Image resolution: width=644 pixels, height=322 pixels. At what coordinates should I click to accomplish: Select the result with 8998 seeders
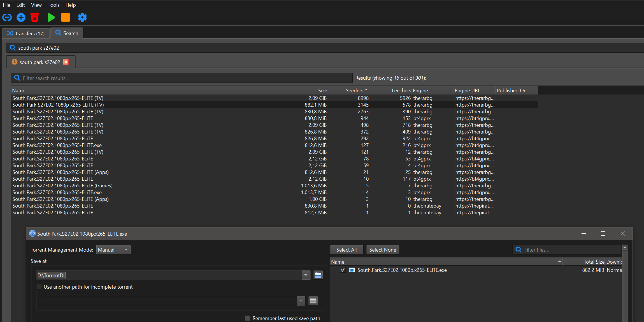[x=275, y=98]
